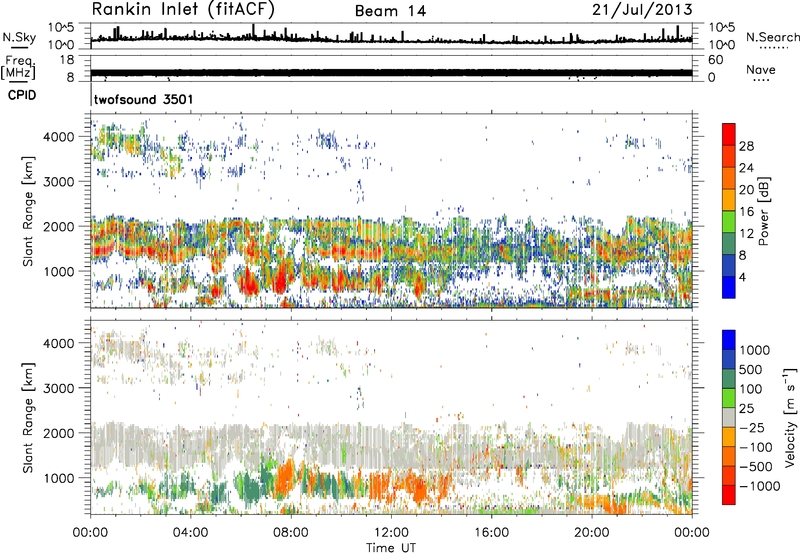Click the 'Time UT' axis title
The image size is (800, 554).
pos(391,548)
